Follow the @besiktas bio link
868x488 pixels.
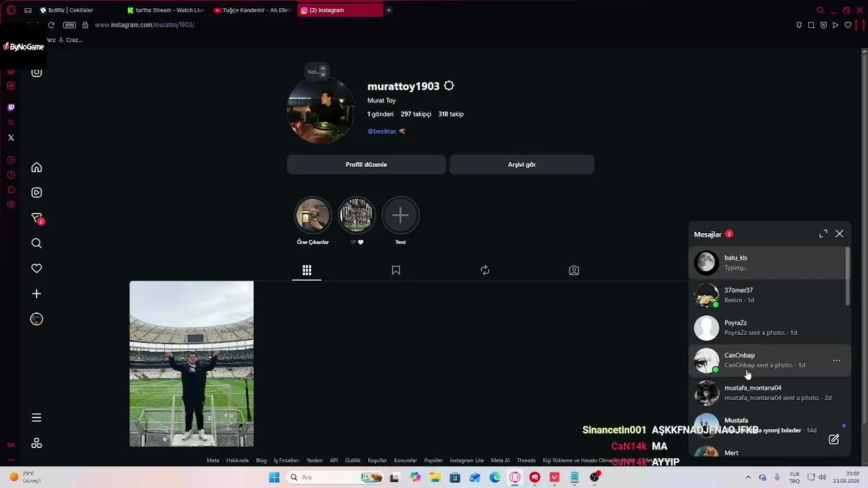tap(382, 131)
